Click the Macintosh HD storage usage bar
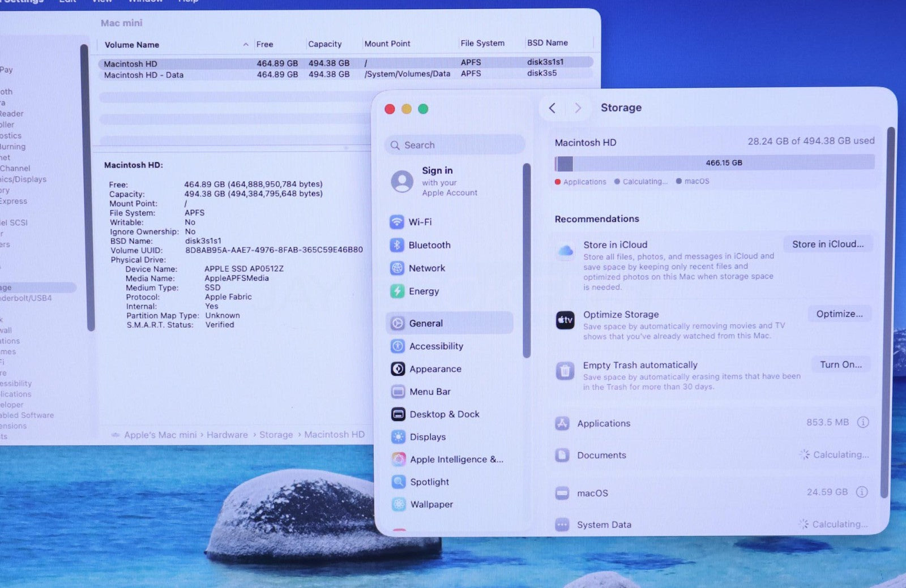 coord(715,164)
